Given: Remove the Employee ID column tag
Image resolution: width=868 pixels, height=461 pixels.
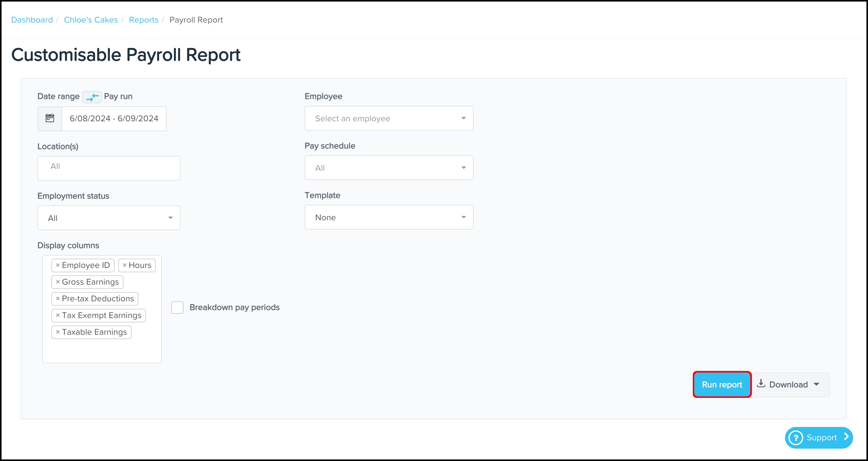Looking at the screenshot, I should coord(58,265).
